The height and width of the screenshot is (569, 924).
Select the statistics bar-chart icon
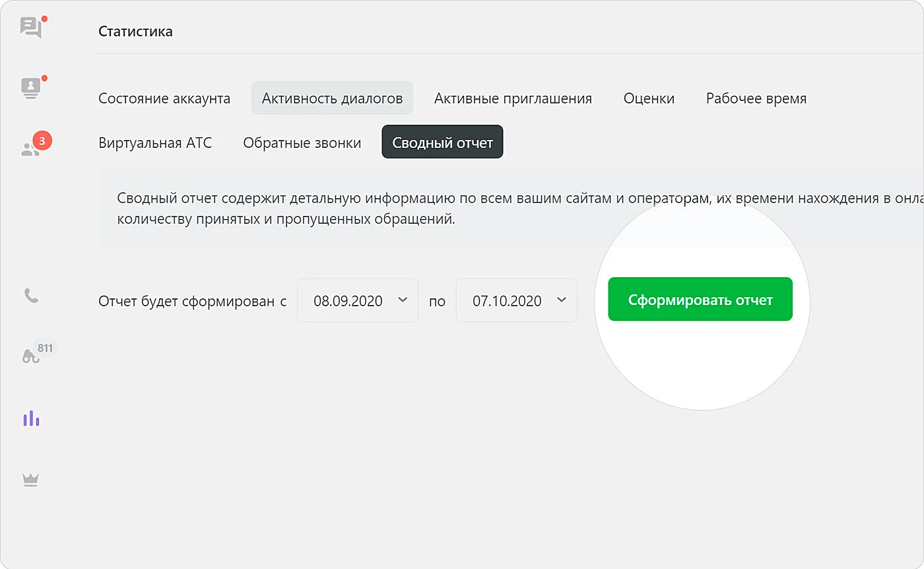click(x=31, y=418)
